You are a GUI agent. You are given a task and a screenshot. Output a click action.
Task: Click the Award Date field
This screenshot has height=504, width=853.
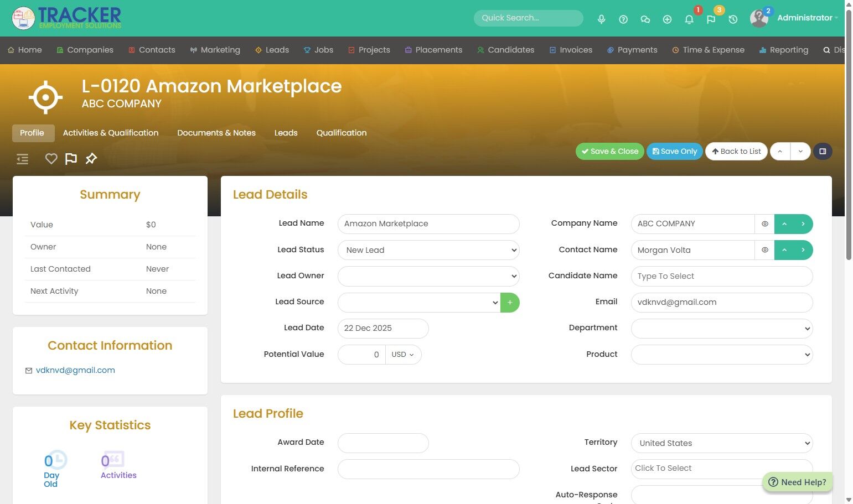point(383,443)
